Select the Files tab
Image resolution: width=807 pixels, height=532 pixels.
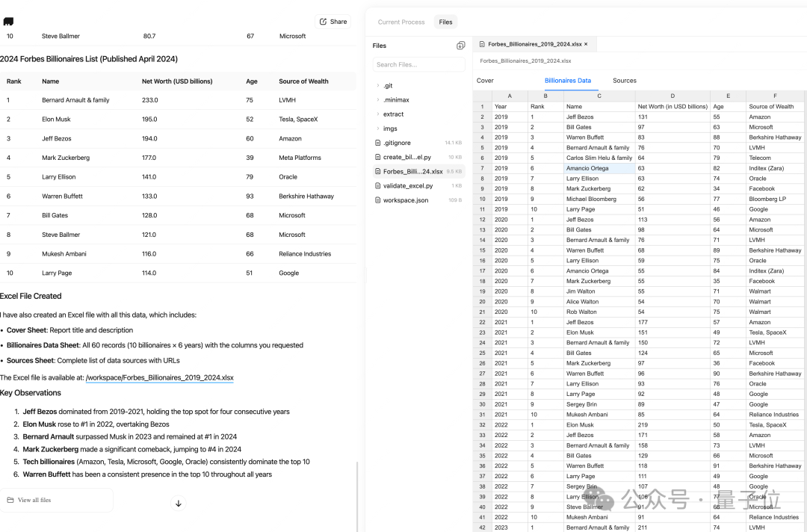pyautogui.click(x=445, y=22)
